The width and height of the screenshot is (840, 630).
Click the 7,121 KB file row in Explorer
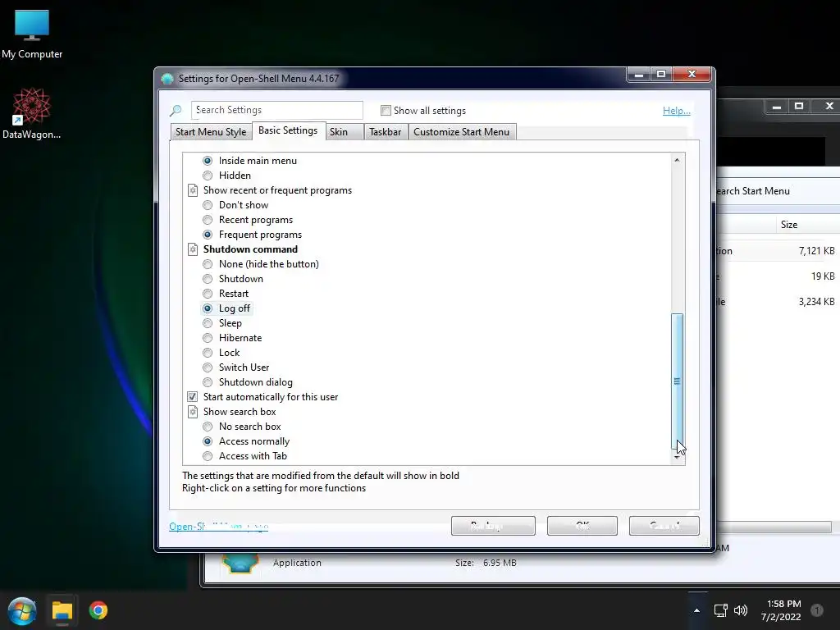click(x=778, y=251)
